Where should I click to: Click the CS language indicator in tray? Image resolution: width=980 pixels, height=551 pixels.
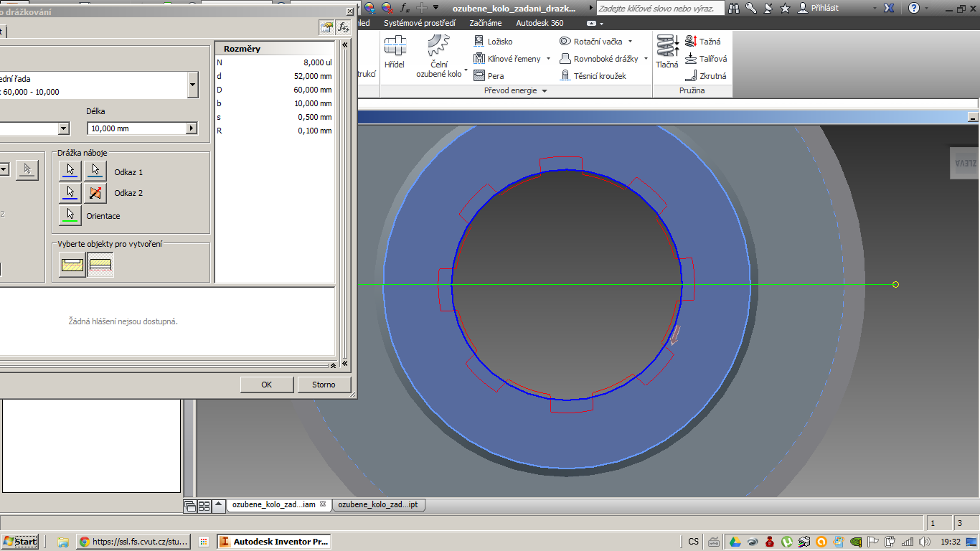pyautogui.click(x=693, y=542)
